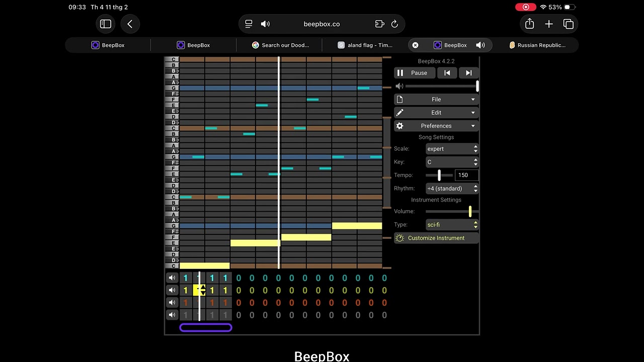Open the Rhythm dropdown

[x=452, y=189]
